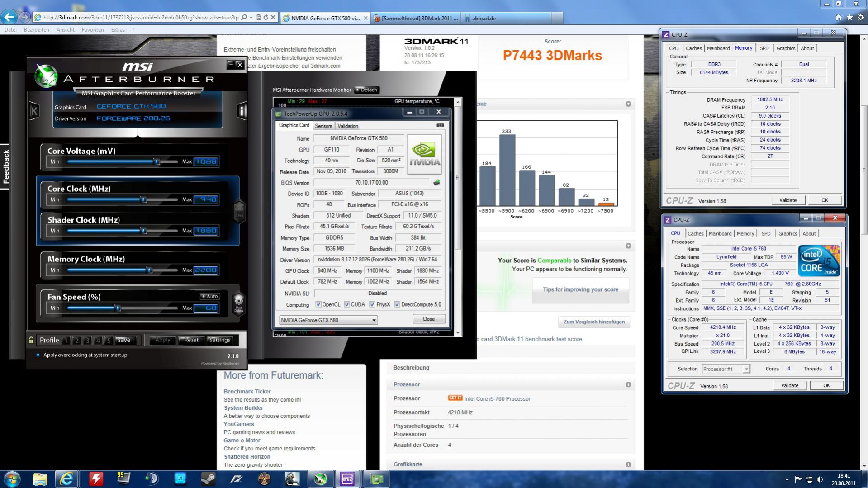Launch Crysis 2 from taskbar
Image resolution: width=868 pixels, height=488 pixels.
[292, 479]
